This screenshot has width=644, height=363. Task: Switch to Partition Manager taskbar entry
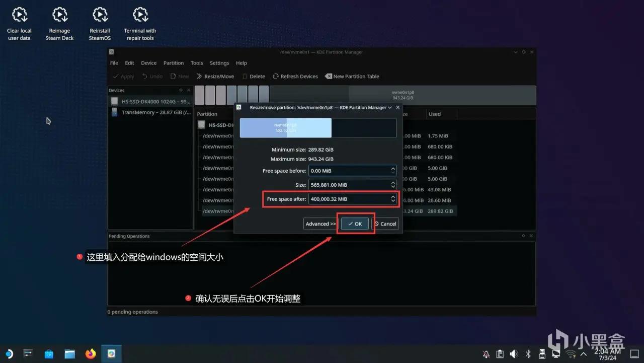pyautogui.click(x=111, y=354)
